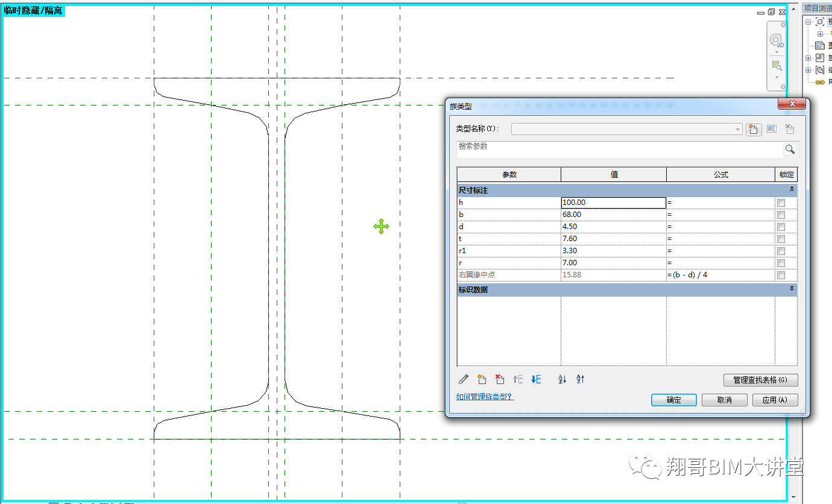Click the edit parameter pencil icon
This screenshot has height=504, width=832.
[x=464, y=379]
